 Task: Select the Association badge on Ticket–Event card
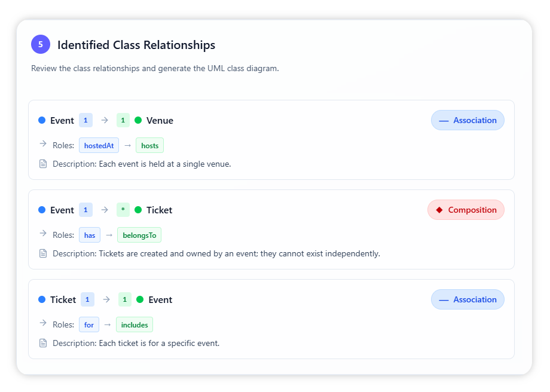(x=467, y=299)
